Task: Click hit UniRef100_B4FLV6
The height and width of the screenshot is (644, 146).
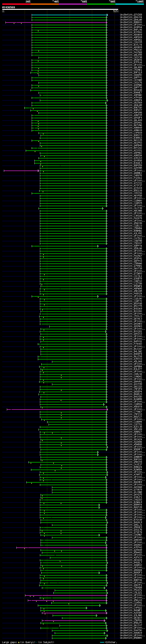Action: [x=131, y=30]
